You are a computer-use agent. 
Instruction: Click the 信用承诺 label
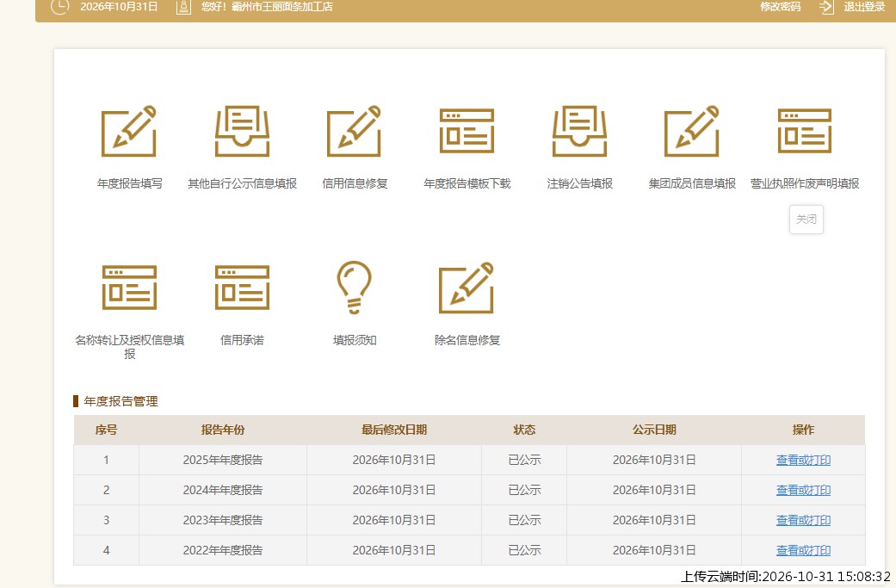(x=242, y=341)
